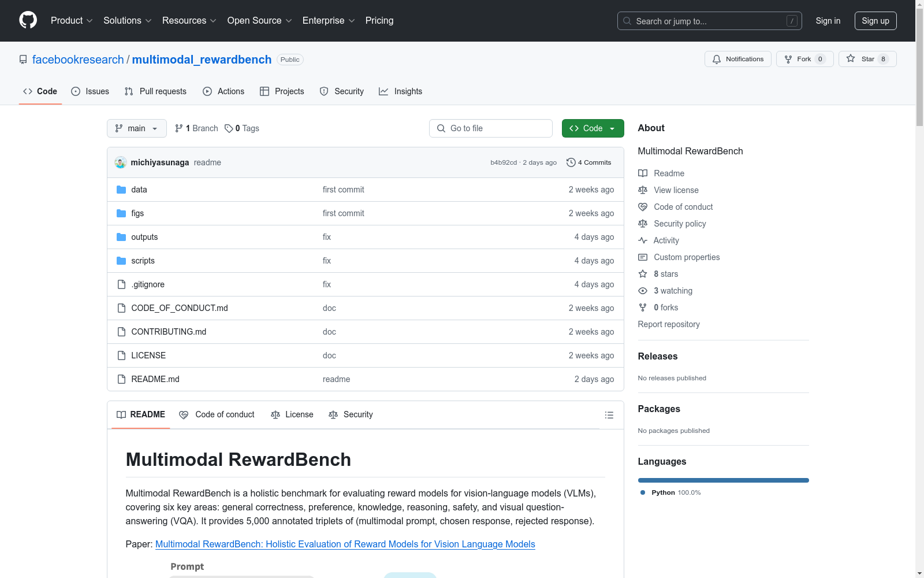Expand the Product menu
This screenshot has width=924, height=578.
(72, 21)
